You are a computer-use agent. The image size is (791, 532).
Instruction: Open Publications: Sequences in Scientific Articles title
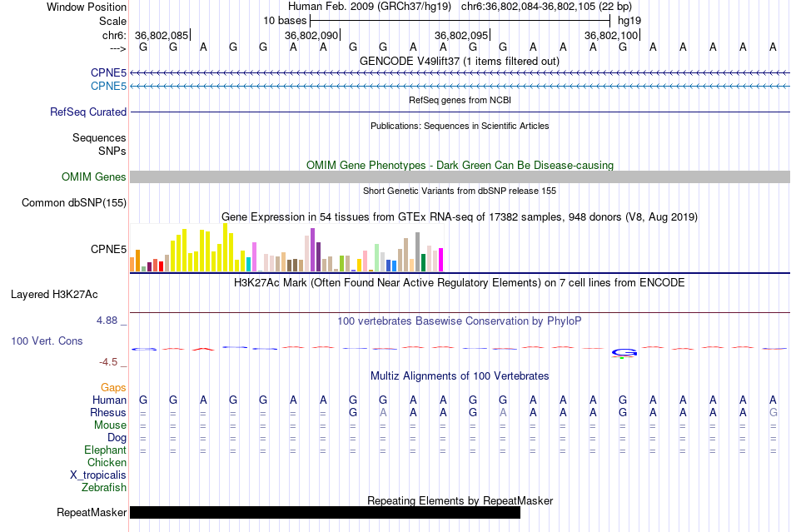click(x=460, y=126)
